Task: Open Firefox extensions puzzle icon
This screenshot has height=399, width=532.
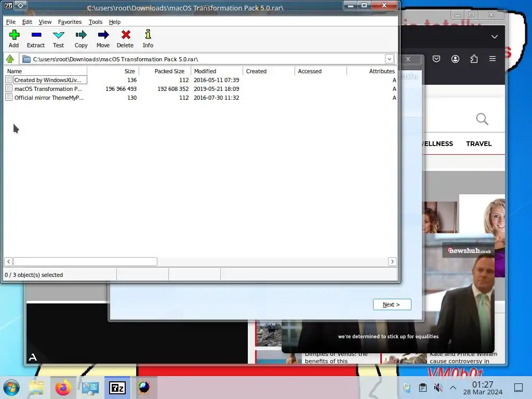Action: click(474, 59)
